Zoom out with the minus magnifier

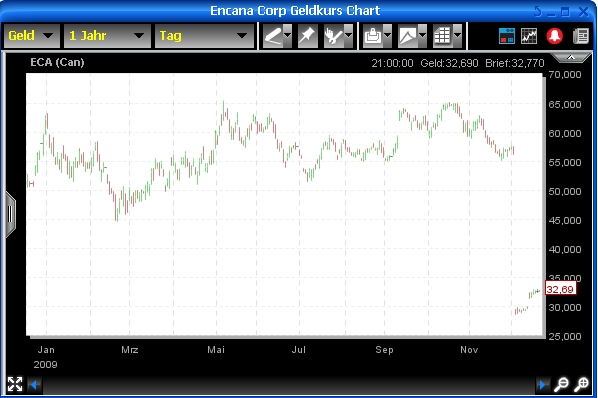click(x=561, y=384)
